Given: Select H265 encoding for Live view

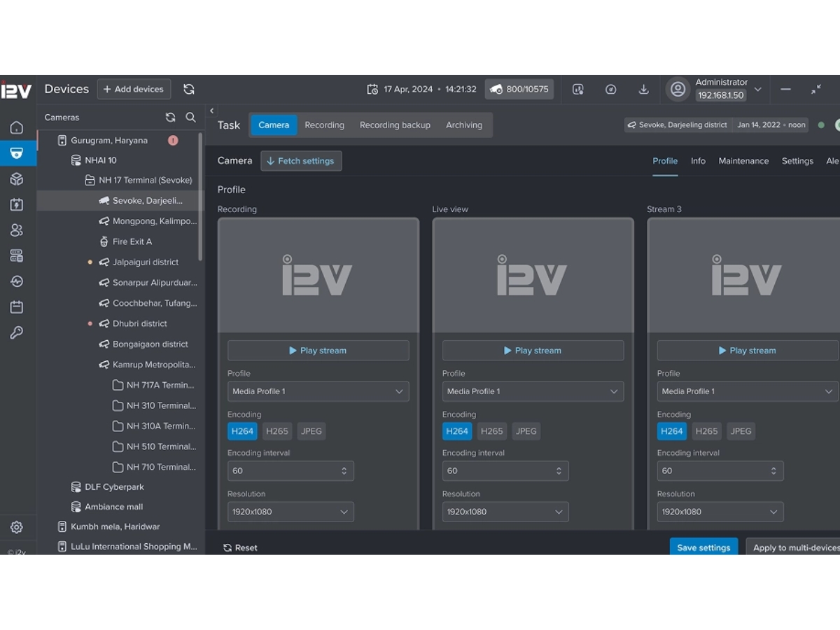Looking at the screenshot, I should pos(492,431).
